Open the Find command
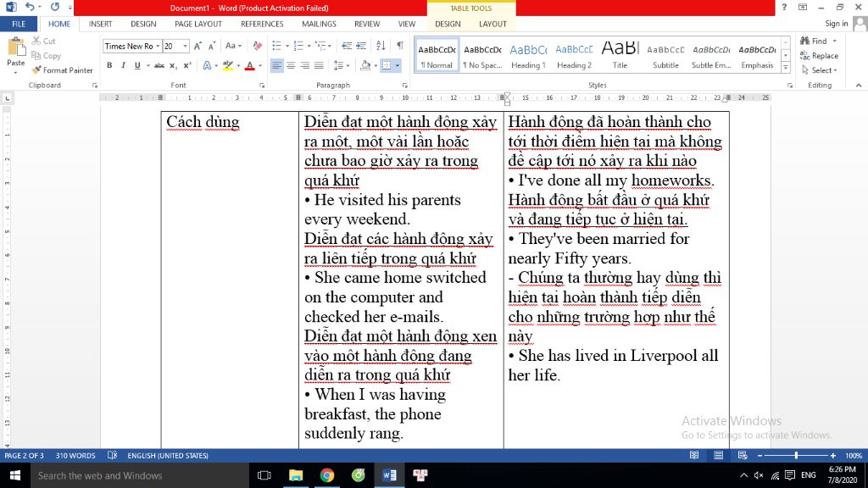This screenshot has height=488, width=868. [814, 41]
